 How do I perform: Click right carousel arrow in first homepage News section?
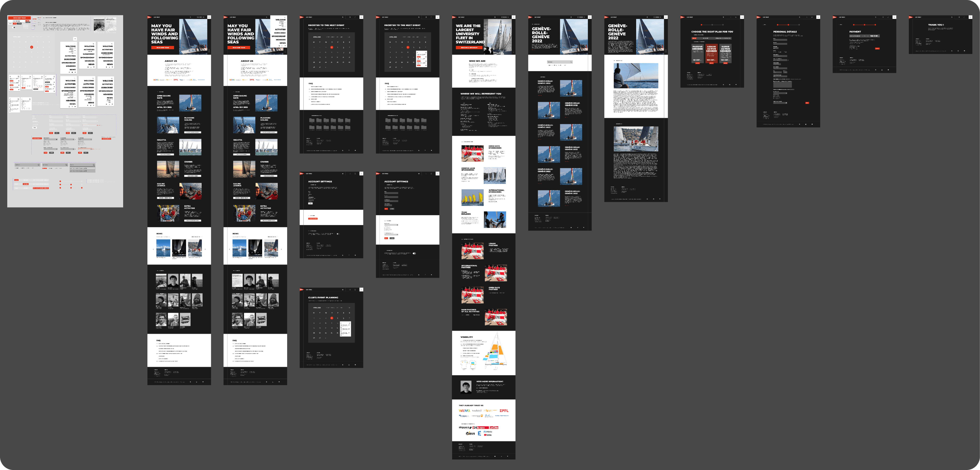point(205,249)
